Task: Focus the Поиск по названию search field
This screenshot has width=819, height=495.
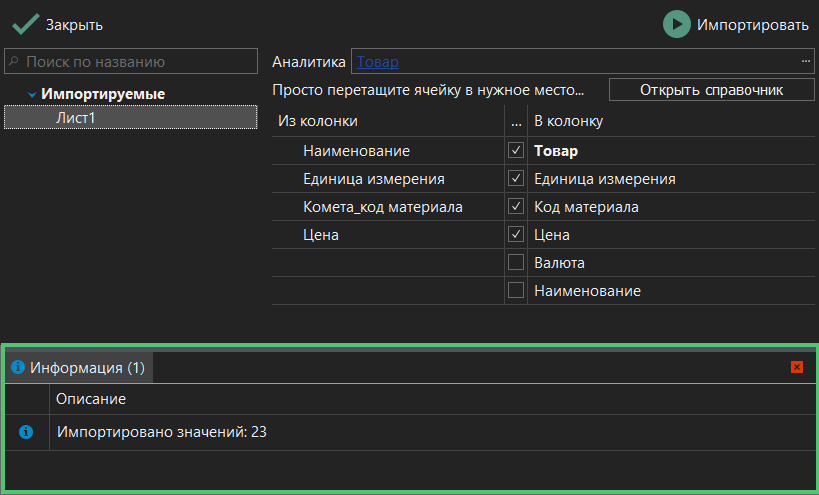Action: coord(131,61)
